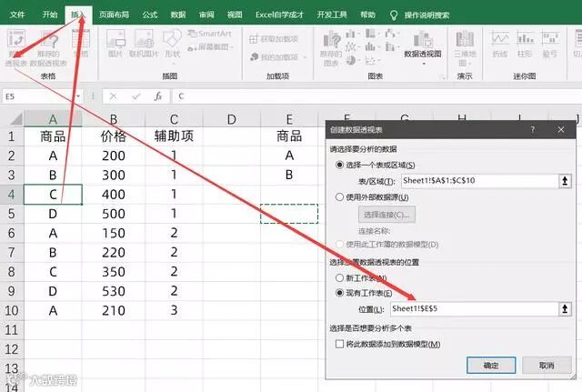Screen dimensions: 582x392
Task: Click the Online Pictures (联机图片) icon
Action: click(x=144, y=44)
